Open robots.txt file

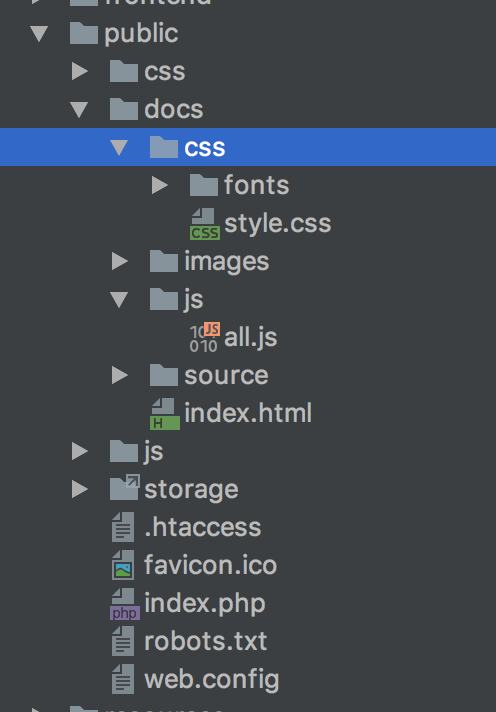pyautogui.click(x=205, y=642)
